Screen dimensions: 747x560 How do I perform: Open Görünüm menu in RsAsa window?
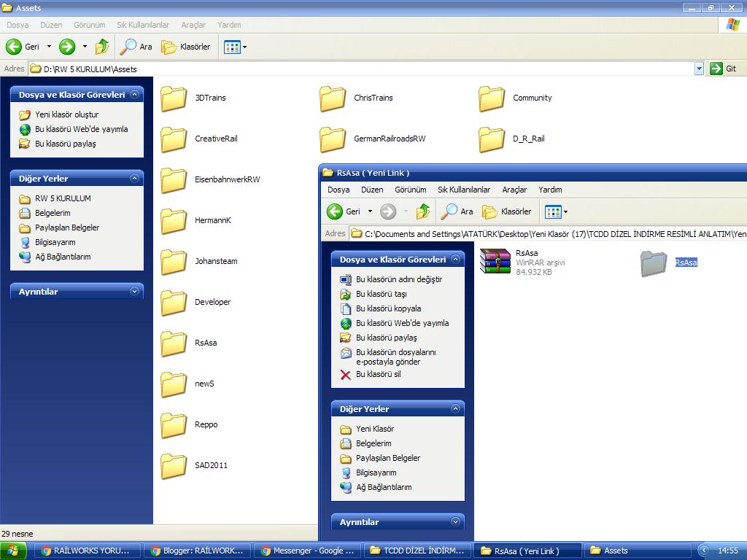coord(411,190)
